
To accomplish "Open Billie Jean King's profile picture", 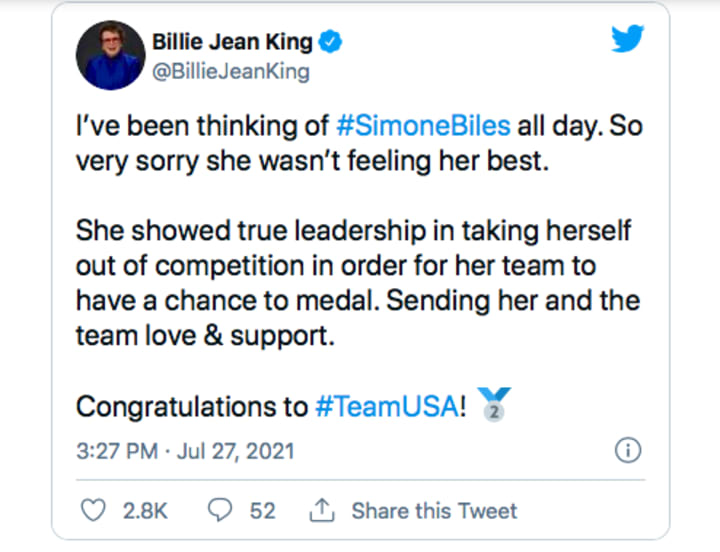I will pos(111,55).
